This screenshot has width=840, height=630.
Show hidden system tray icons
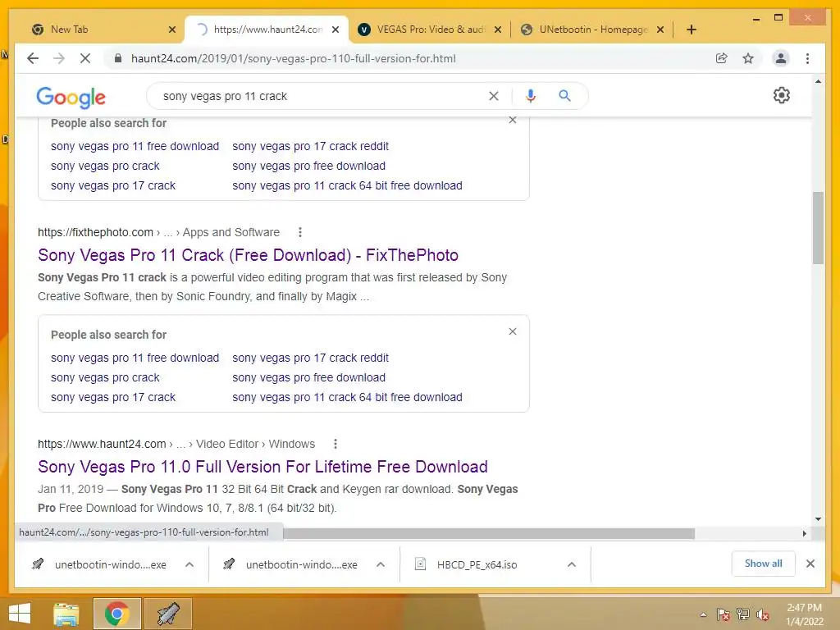point(703,614)
